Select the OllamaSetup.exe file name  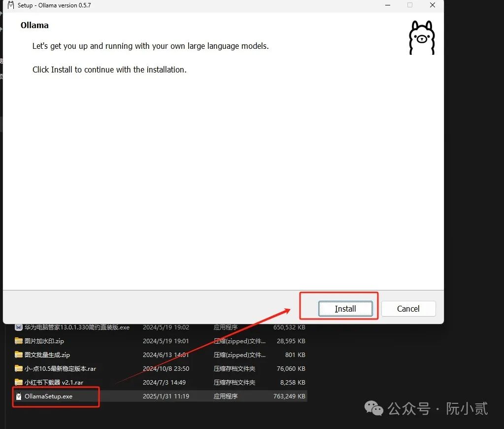point(49,396)
